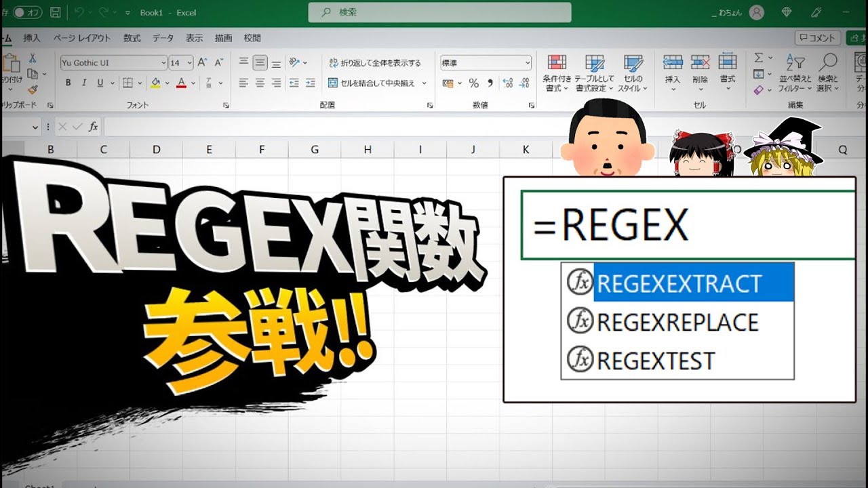Click the Percent Style icon
868x488 pixels.
(x=473, y=83)
